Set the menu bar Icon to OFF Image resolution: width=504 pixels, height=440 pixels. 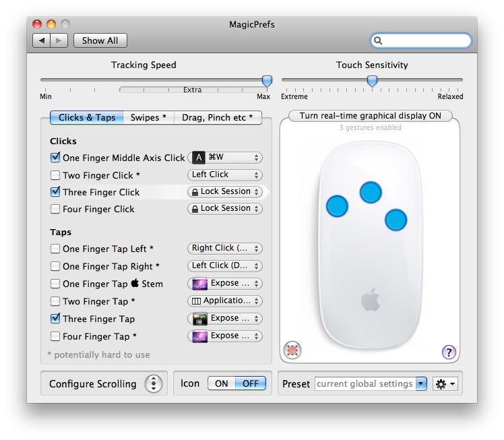tap(251, 383)
